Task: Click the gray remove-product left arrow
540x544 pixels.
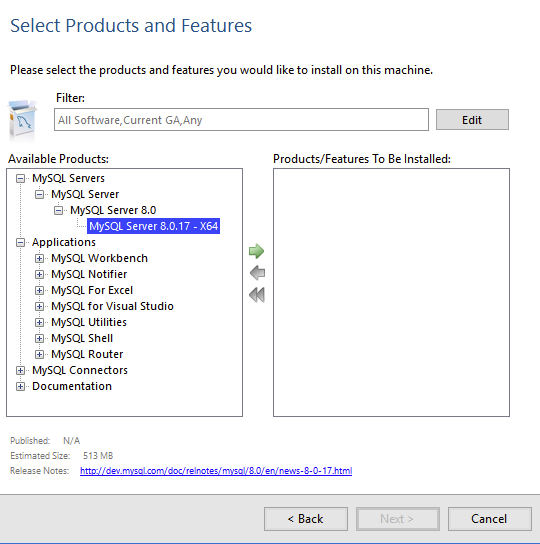Action: (257, 273)
